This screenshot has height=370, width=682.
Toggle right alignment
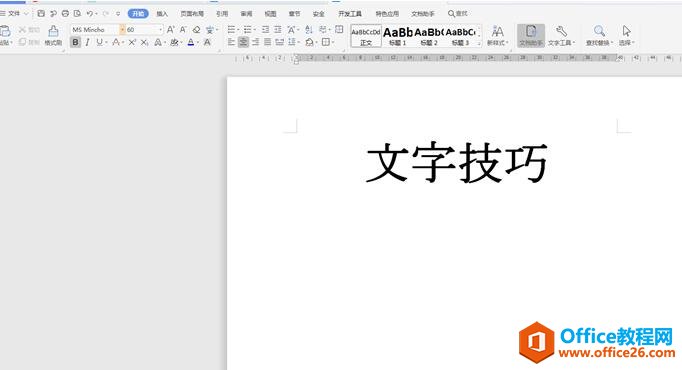[255, 42]
